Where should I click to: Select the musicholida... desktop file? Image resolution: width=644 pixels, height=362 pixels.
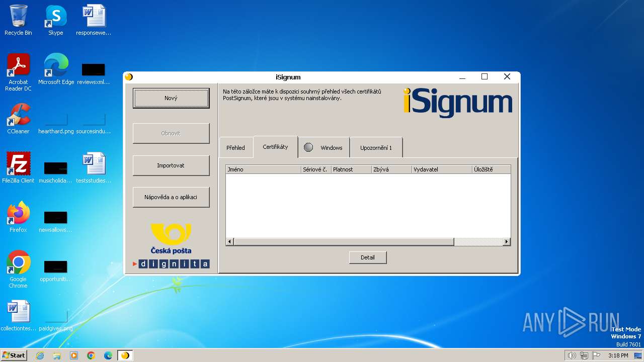[55, 172]
